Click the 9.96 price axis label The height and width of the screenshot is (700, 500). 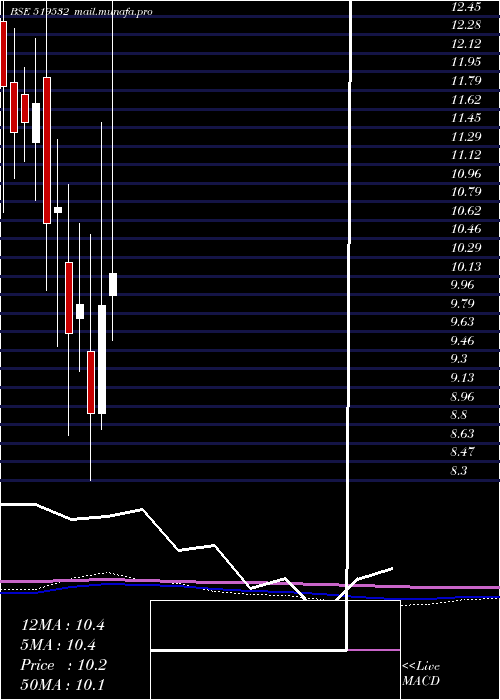pyautogui.click(x=462, y=285)
